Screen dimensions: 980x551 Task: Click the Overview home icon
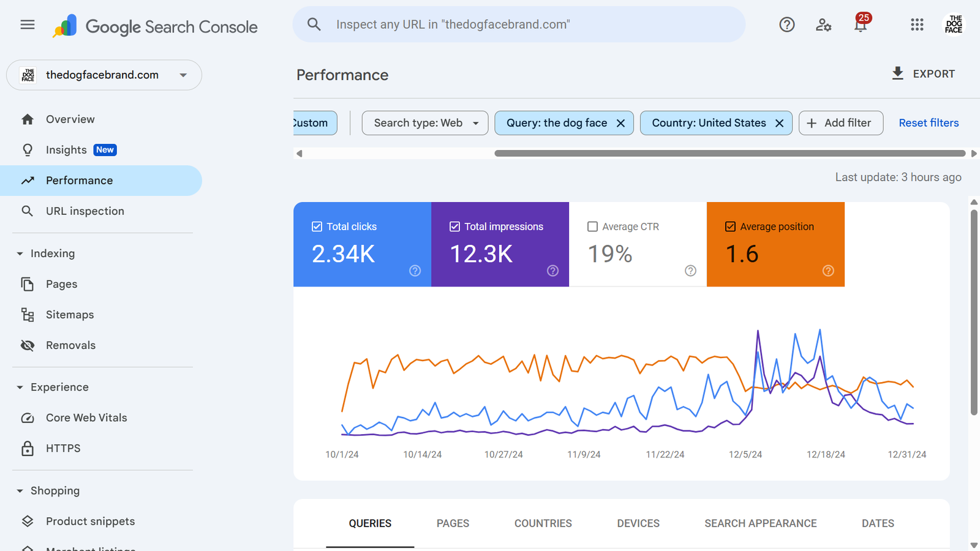pyautogui.click(x=28, y=119)
